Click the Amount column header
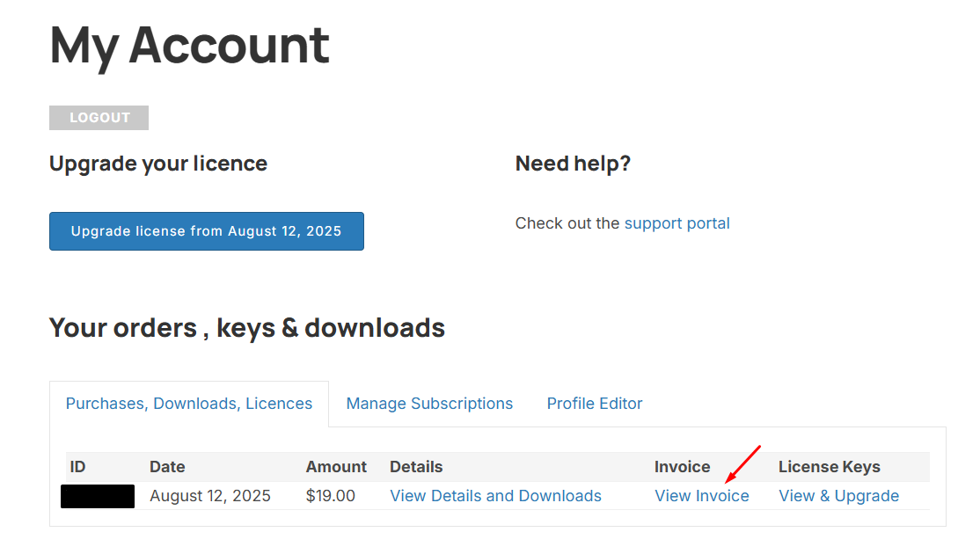This screenshot has height=554, width=980. 337,466
